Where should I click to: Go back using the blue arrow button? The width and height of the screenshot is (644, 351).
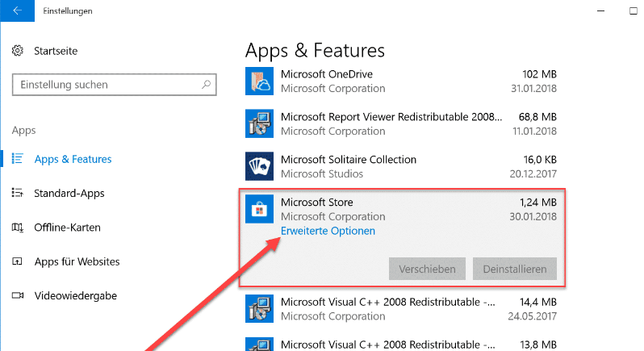point(17,10)
